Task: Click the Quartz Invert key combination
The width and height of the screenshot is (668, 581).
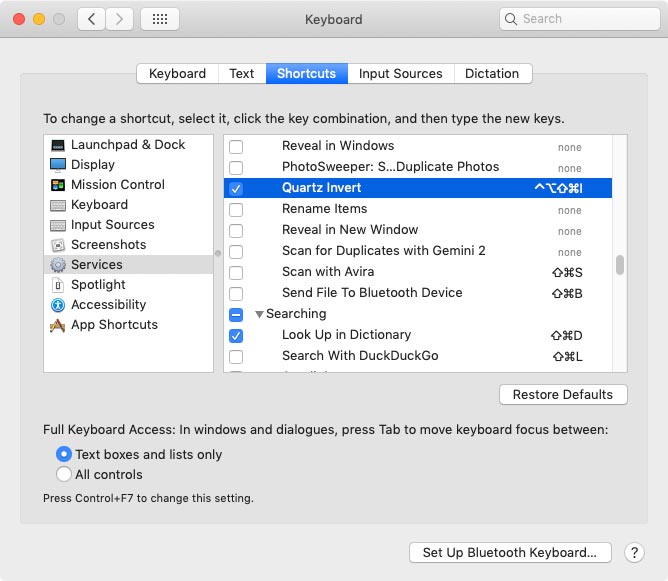Action: pos(558,188)
